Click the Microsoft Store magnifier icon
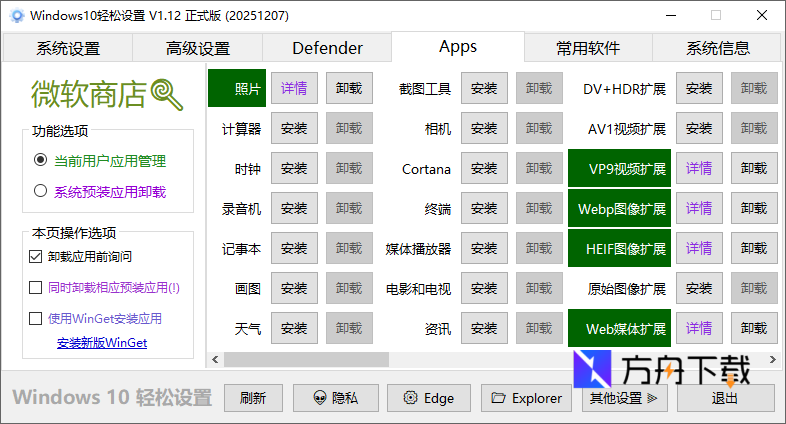The width and height of the screenshot is (786, 424). pyautogui.click(x=167, y=94)
